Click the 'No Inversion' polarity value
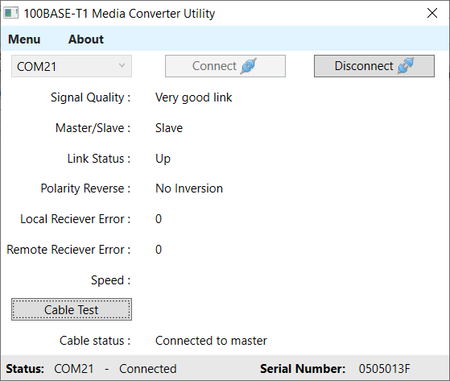The image size is (450, 381). 189,189
